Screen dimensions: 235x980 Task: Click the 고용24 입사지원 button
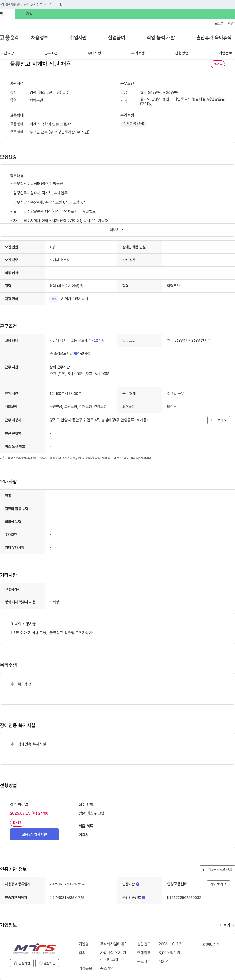tap(34, 834)
